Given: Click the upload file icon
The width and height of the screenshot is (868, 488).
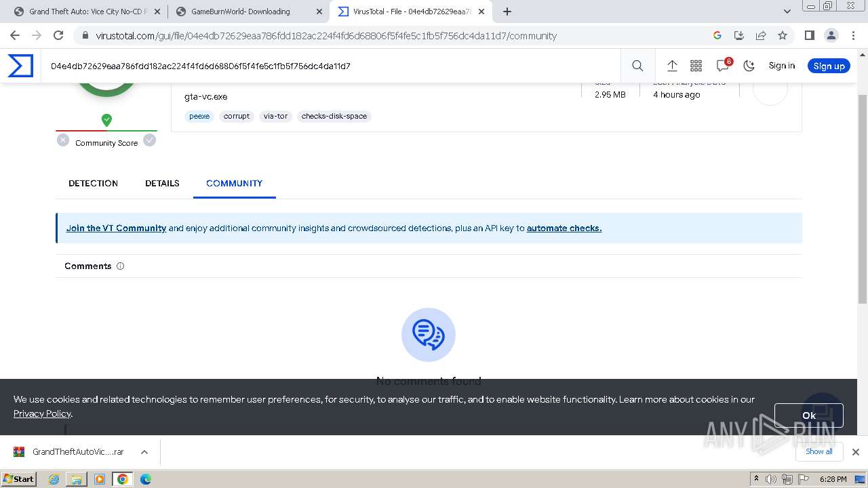Looking at the screenshot, I should click(x=672, y=66).
